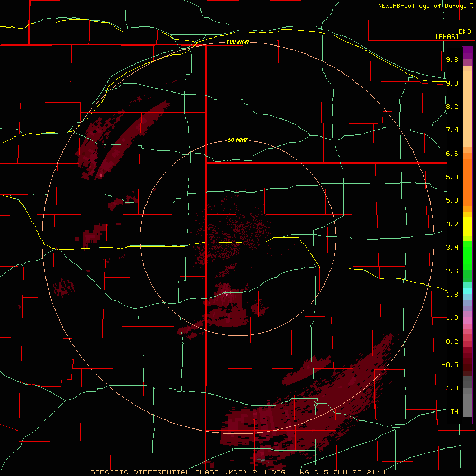
Task: Click the 7.4 color scale value
Action: [452, 130]
